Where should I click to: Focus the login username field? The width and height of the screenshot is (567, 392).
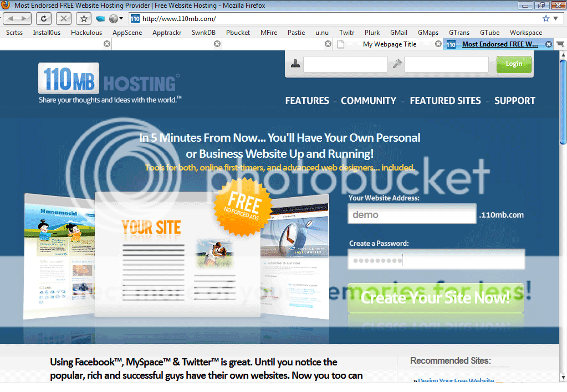pos(345,64)
